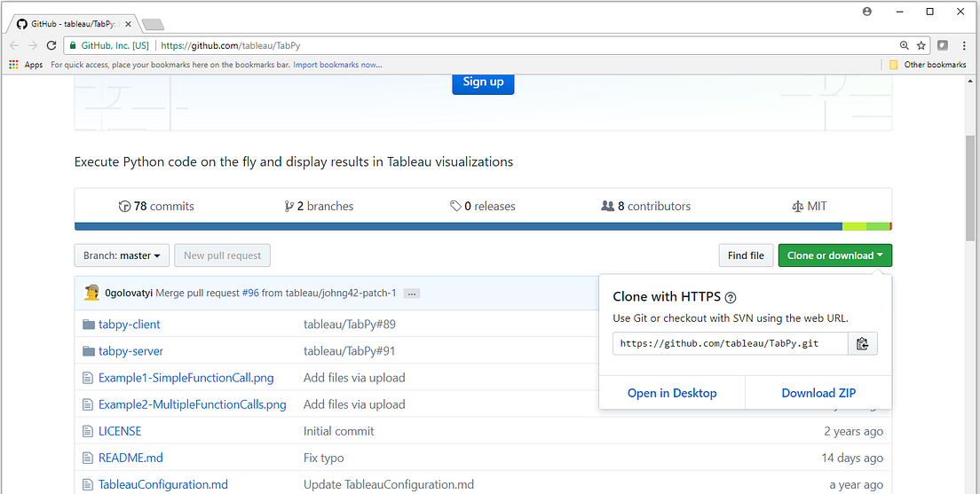Open the LICENSE file link

120,431
